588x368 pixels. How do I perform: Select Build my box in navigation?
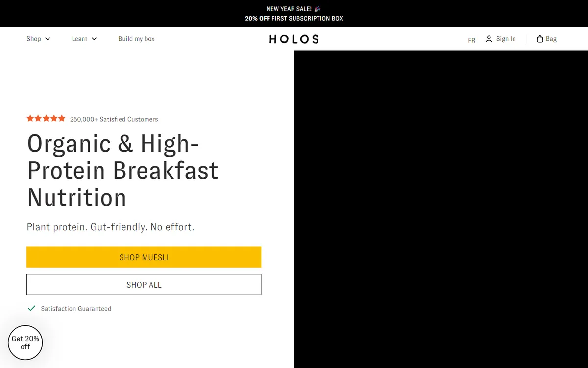pyautogui.click(x=136, y=39)
